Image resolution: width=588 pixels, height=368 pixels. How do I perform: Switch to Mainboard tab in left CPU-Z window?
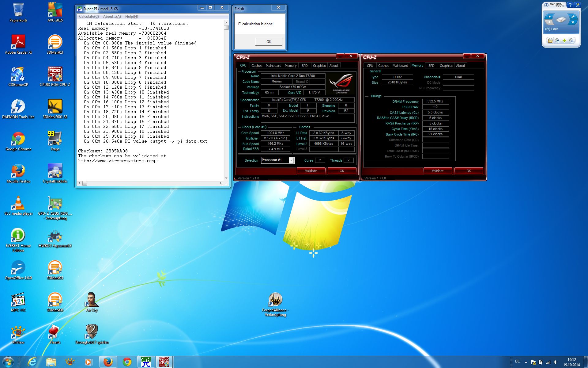[273, 66]
